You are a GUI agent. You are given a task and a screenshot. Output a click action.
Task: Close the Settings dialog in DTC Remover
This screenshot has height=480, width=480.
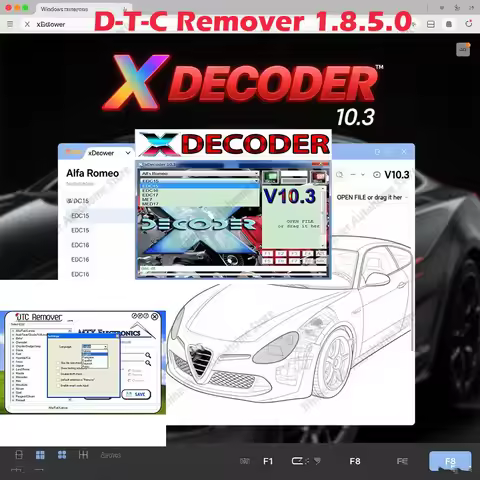(117, 336)
